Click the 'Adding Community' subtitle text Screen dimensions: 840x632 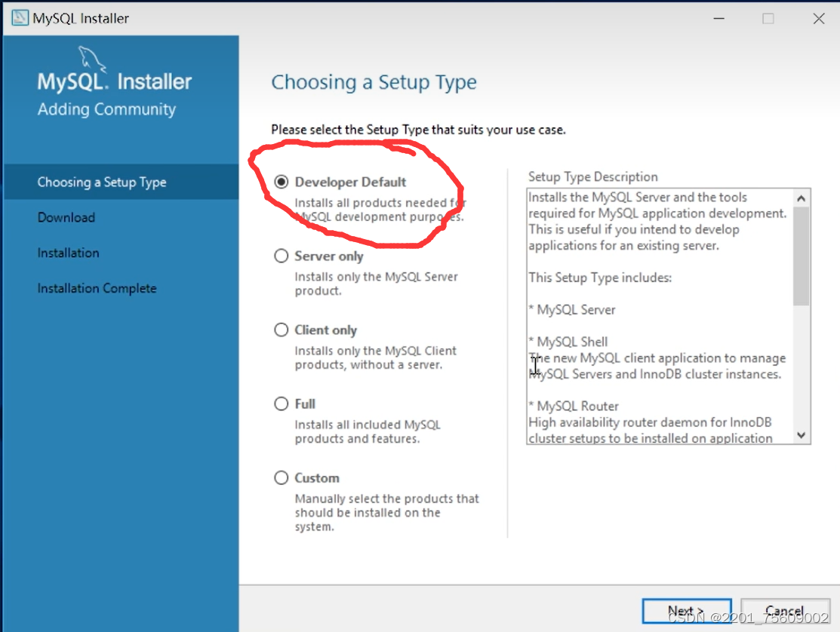pyautogui.click(x=106, y=109)
